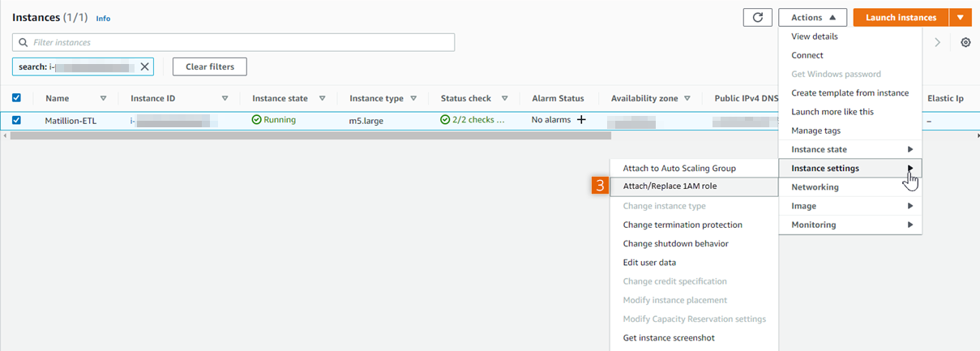Sort by Status check column arrow
Image resolution: width=980 pixels, height=351 pixels.
point(504,98)
